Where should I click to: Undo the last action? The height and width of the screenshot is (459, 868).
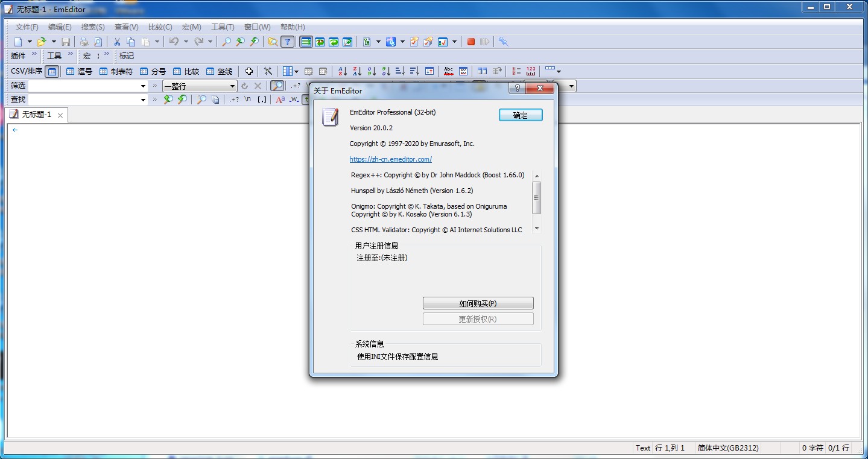point(174,42)
